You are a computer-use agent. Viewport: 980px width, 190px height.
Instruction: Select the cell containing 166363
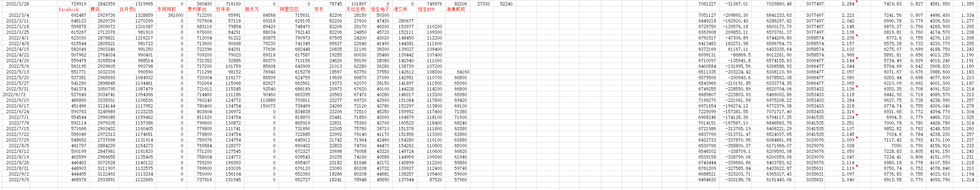point(229,162)
